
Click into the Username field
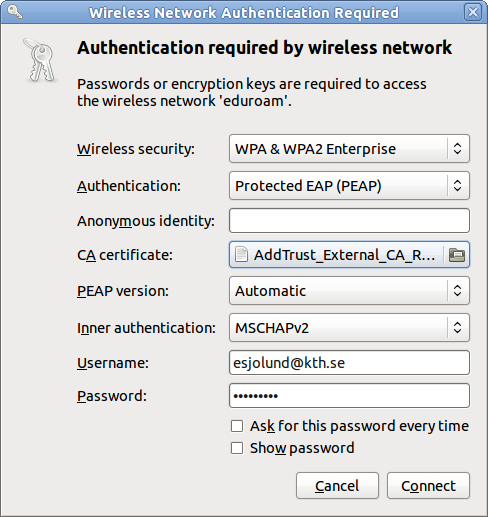click(x=349, y=362)
